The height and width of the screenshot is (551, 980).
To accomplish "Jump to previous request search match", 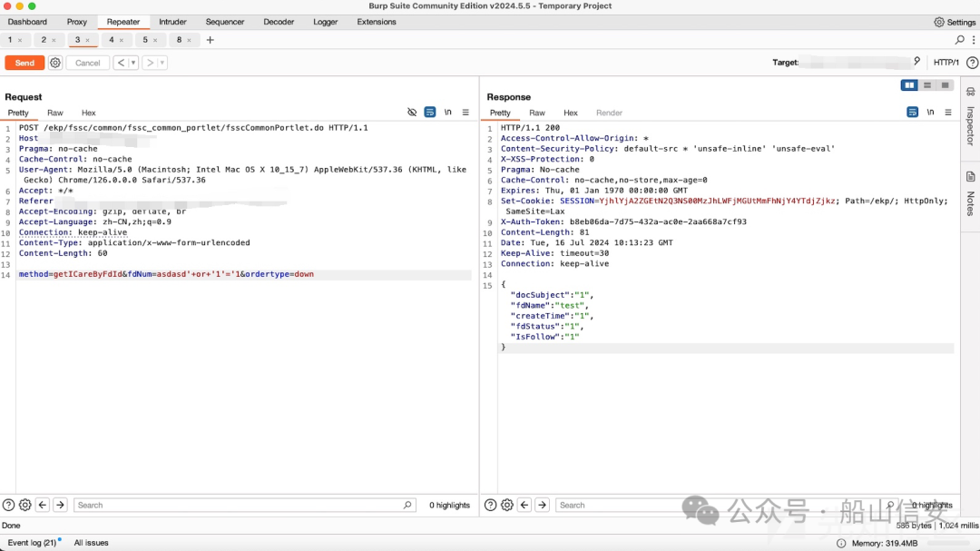I will 43,505.
